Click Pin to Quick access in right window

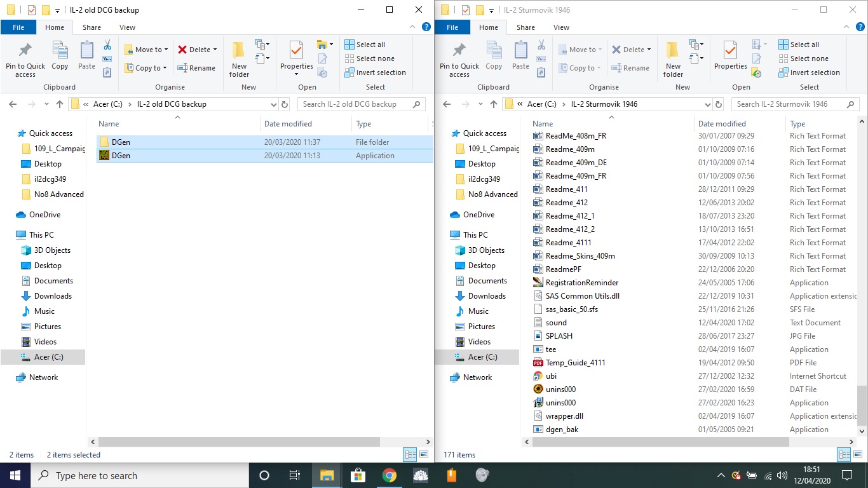(x=459, y=60)
